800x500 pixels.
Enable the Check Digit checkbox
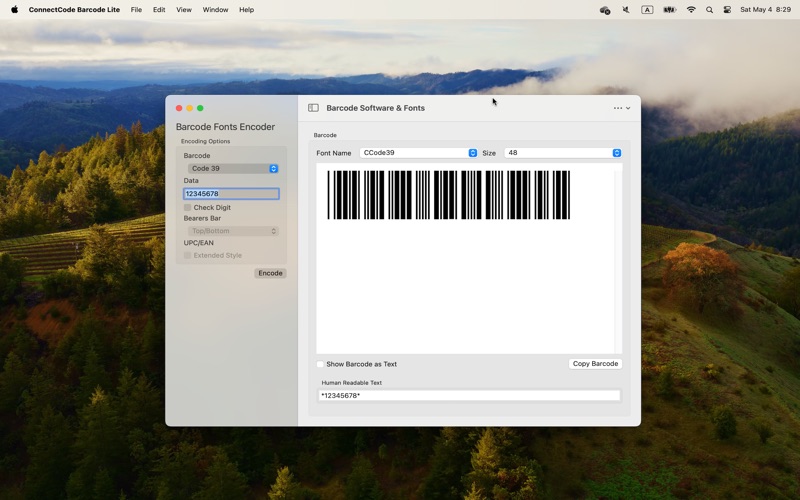point(188,208)
